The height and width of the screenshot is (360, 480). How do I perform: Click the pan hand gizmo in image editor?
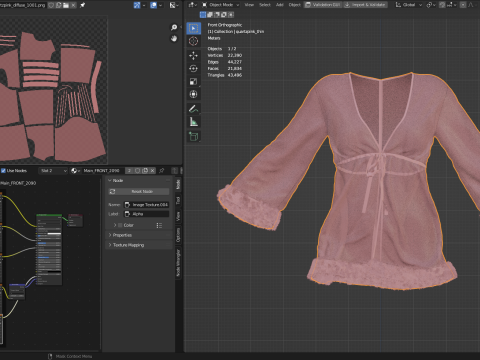(174, 39)
